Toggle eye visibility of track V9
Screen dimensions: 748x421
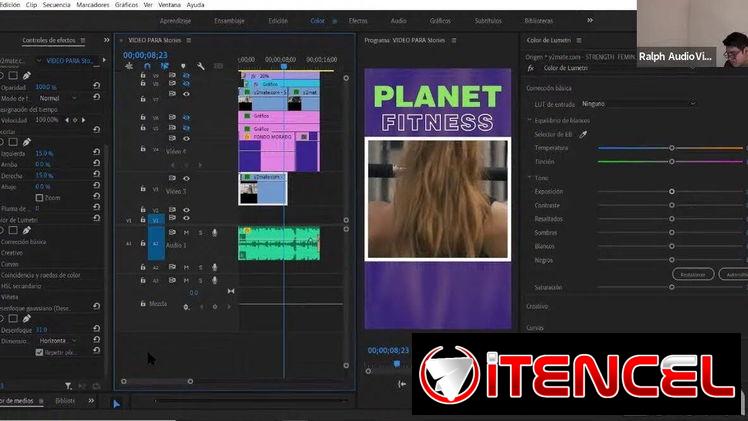[x=186, y=75]
